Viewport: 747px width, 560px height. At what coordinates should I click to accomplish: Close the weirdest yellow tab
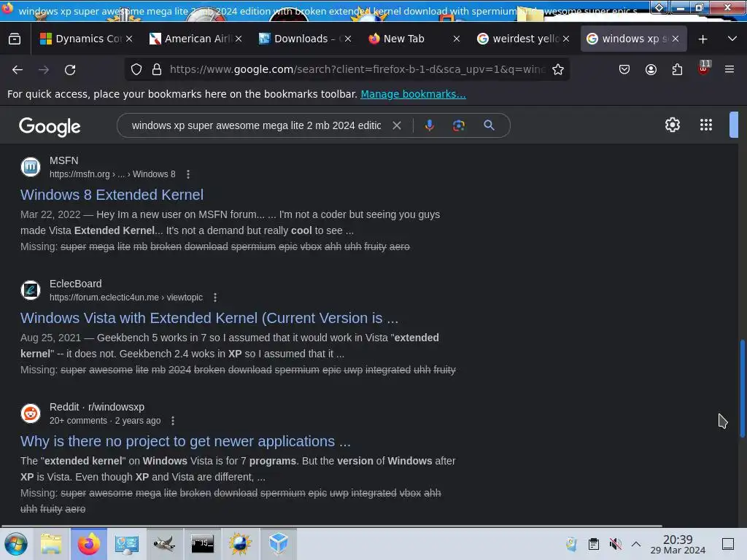pyautogui.click(x=566, y=39)
